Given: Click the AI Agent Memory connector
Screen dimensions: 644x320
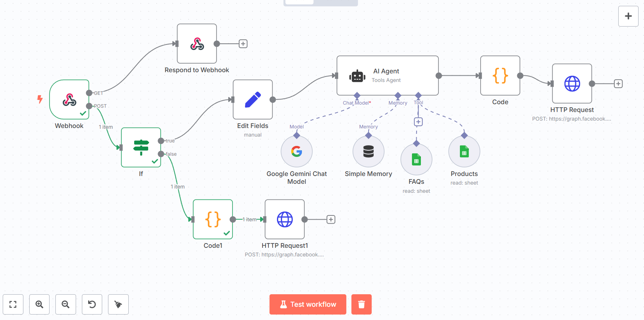Looking at the screenshot, I should click(x=398, y=95).
